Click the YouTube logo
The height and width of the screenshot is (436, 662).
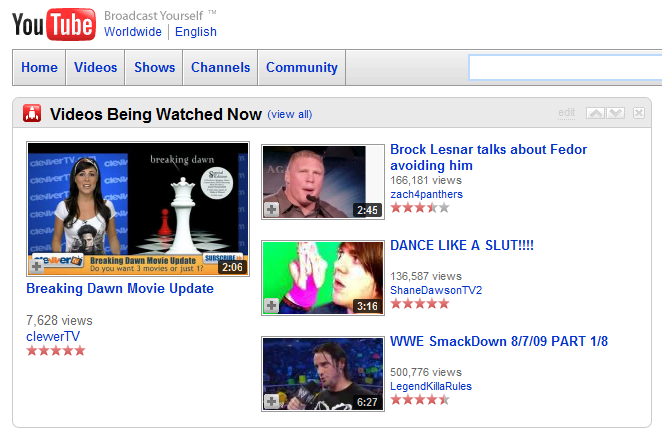[x=54, y=24]
